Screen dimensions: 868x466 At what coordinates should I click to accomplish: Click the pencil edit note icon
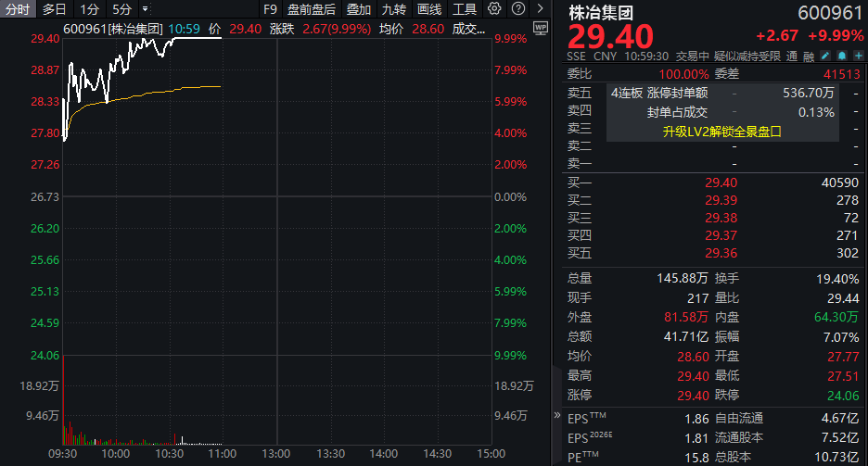coord(824,56)
